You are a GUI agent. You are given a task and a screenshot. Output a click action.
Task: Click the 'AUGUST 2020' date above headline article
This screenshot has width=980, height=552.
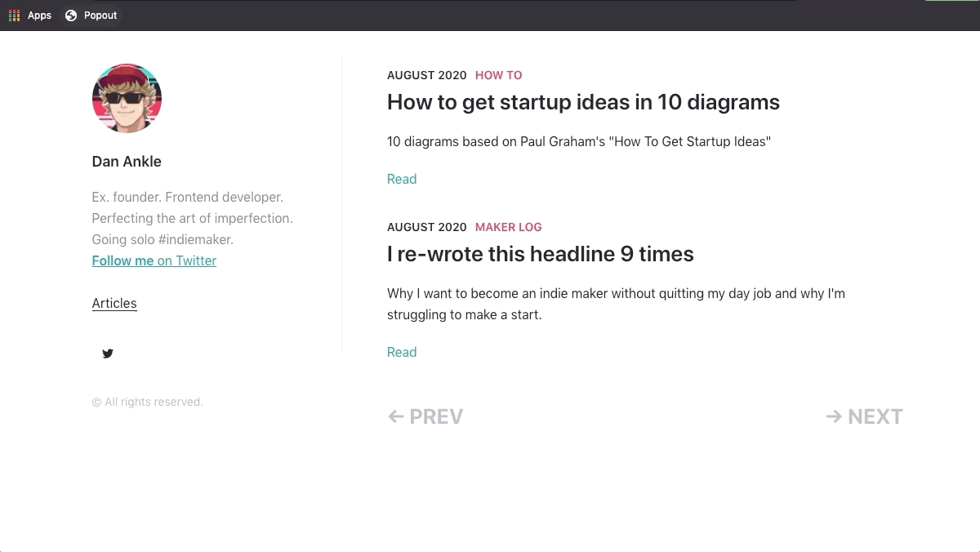point(427,227)
